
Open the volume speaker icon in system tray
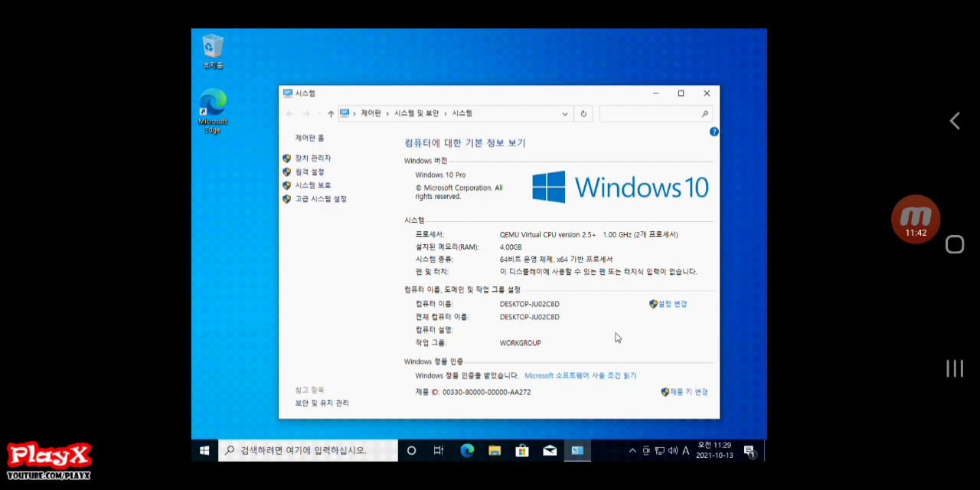673,450
